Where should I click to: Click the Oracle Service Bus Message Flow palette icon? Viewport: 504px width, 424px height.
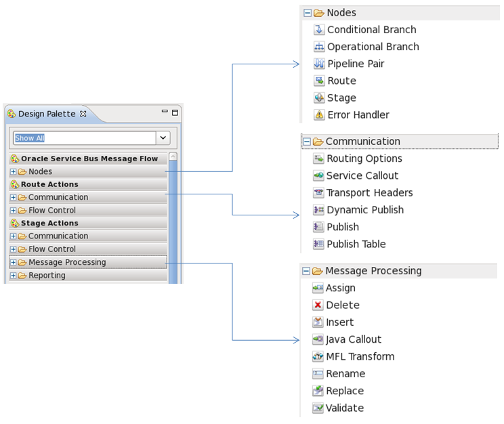click(x=15, y=158)
